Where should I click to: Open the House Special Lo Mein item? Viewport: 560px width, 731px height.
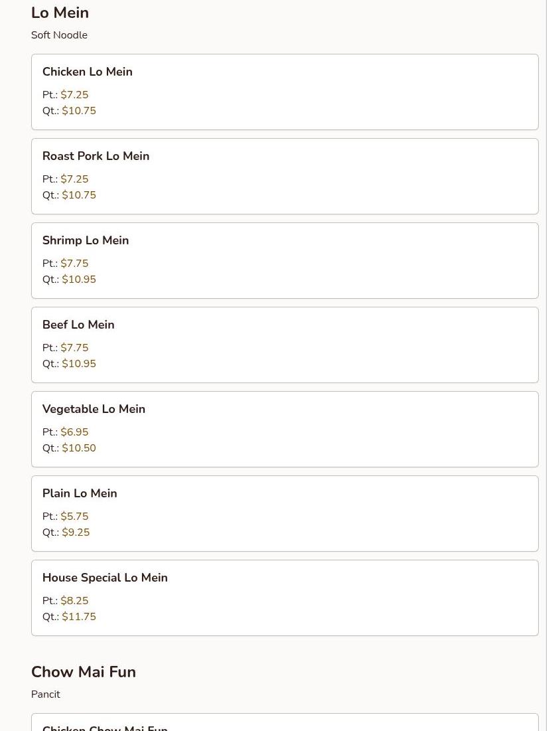(285, 598)
